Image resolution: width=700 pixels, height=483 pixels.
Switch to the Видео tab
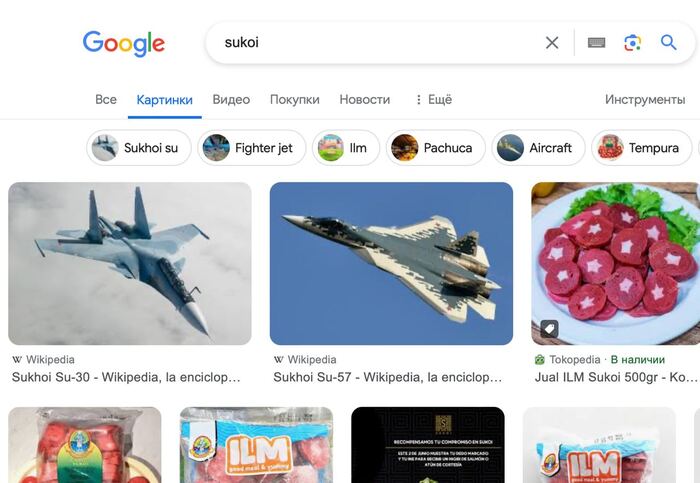coord(231,100)
